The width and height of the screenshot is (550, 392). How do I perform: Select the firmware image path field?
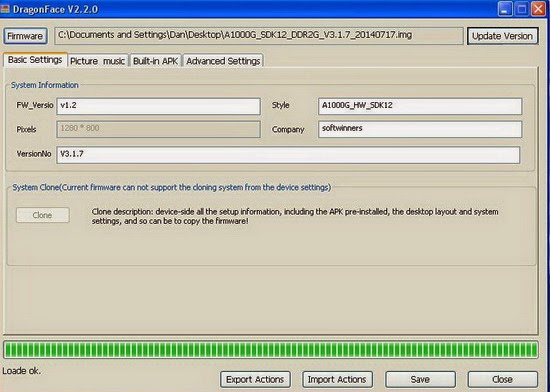click(x=259, y=35)
